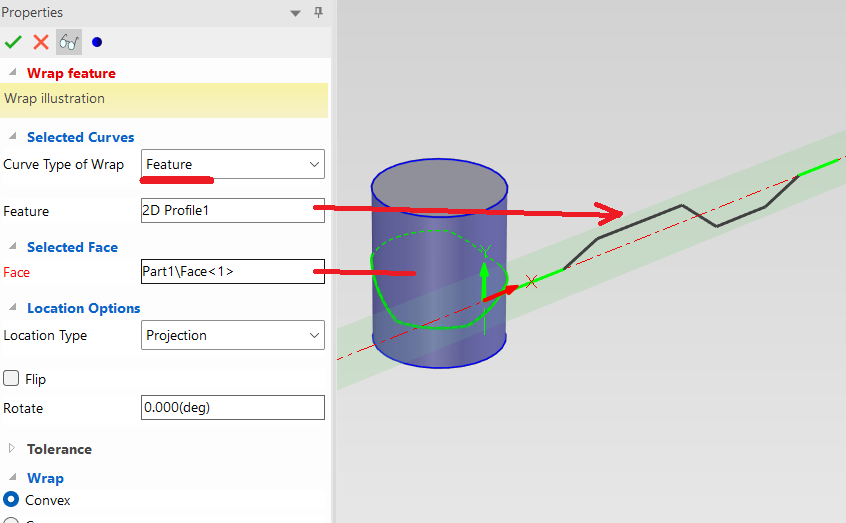Click the Selected Face heading
Screen dimensions: 846x523
pos(72,247)
